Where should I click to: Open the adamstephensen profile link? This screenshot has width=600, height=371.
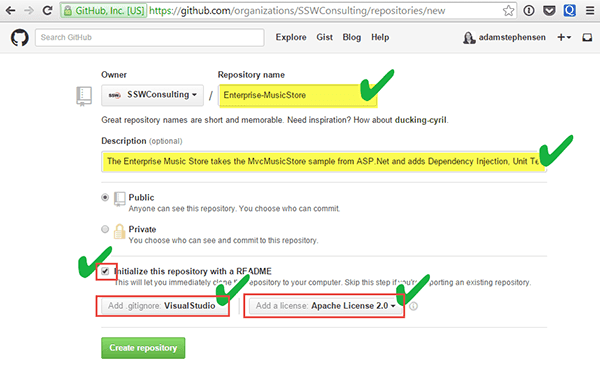(x=512, y=37)
